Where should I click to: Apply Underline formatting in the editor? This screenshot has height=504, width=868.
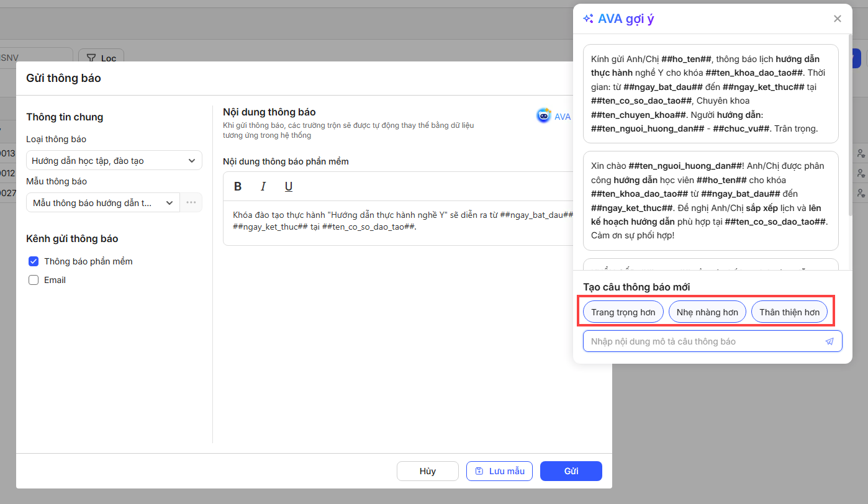(x=288, y=187)
